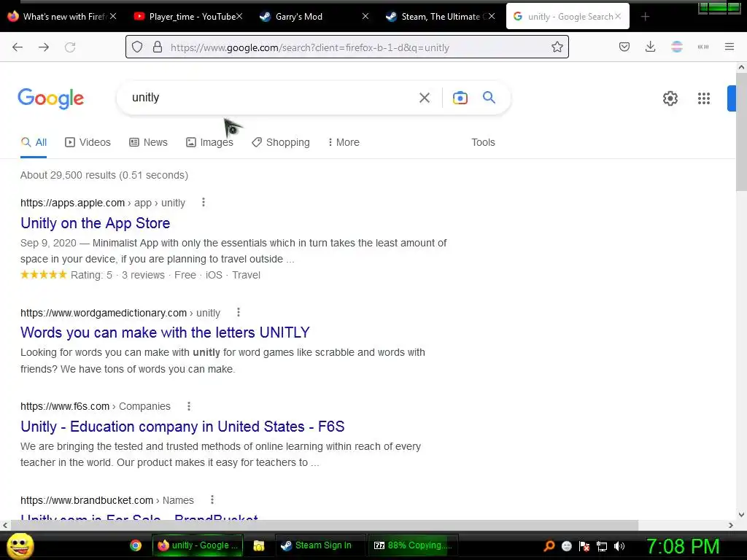Open options for apps.apple.com result
The height and width of the screenshot is (560, 747).
click(204, 203)
